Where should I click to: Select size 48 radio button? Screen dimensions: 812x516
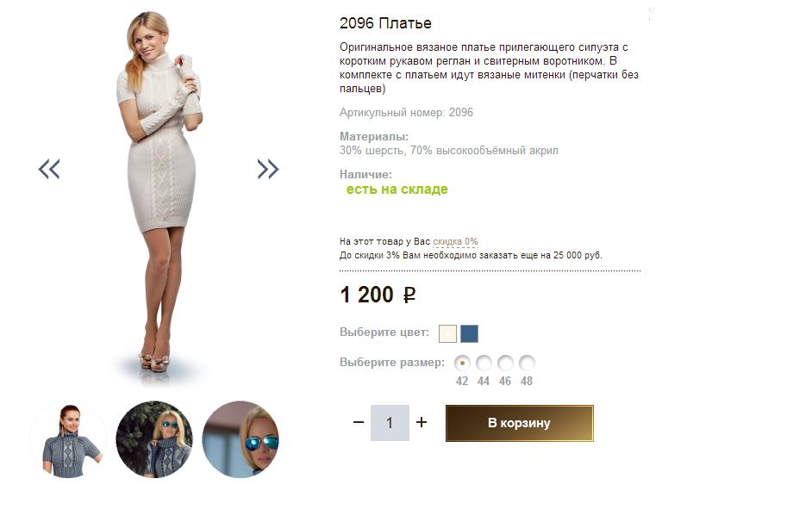[x=527, y=364]
